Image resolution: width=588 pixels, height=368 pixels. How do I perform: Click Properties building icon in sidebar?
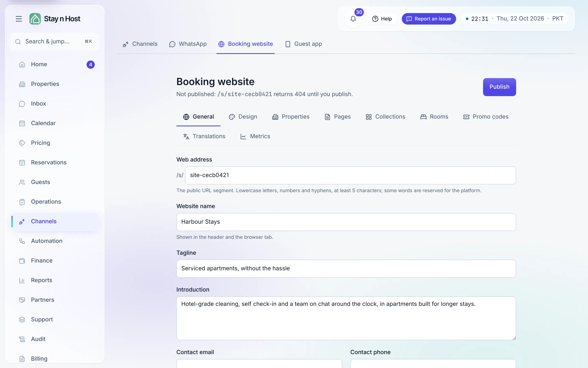point(22,84)
